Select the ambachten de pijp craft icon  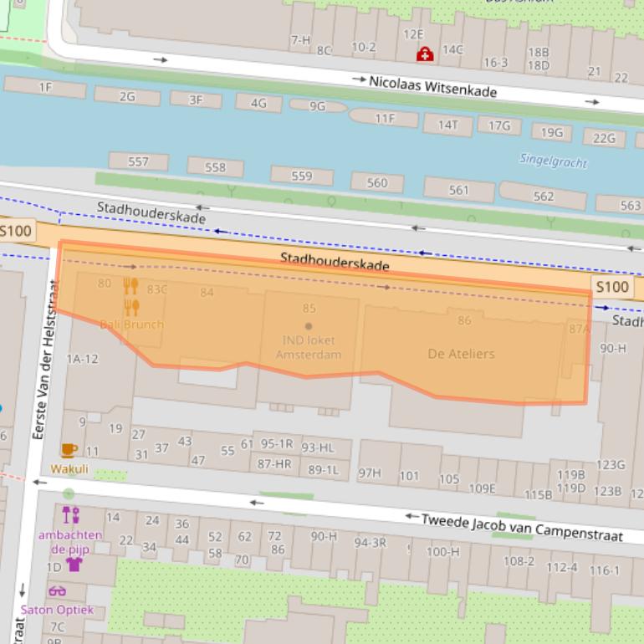click(x=70, y=515)
